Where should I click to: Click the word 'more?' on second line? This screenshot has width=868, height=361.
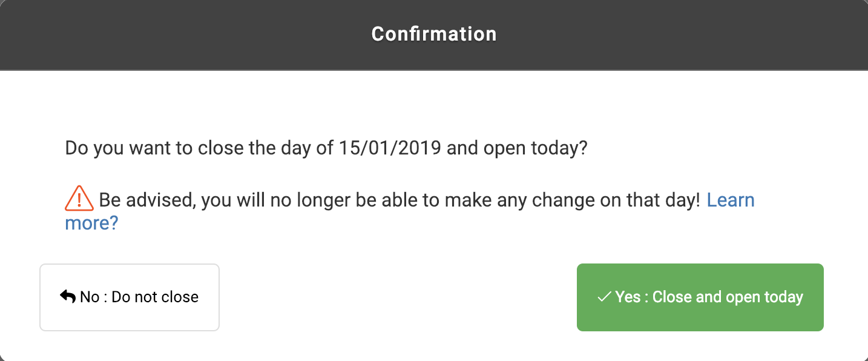[x=91, y=223]
